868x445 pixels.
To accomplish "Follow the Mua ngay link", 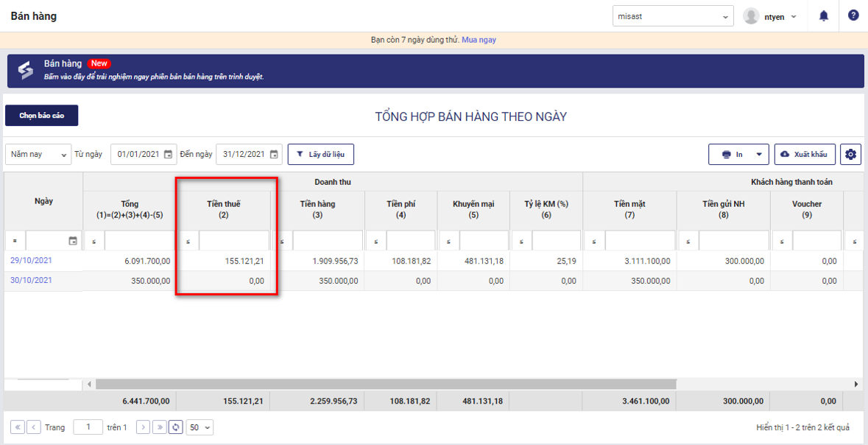I will 479,40.
